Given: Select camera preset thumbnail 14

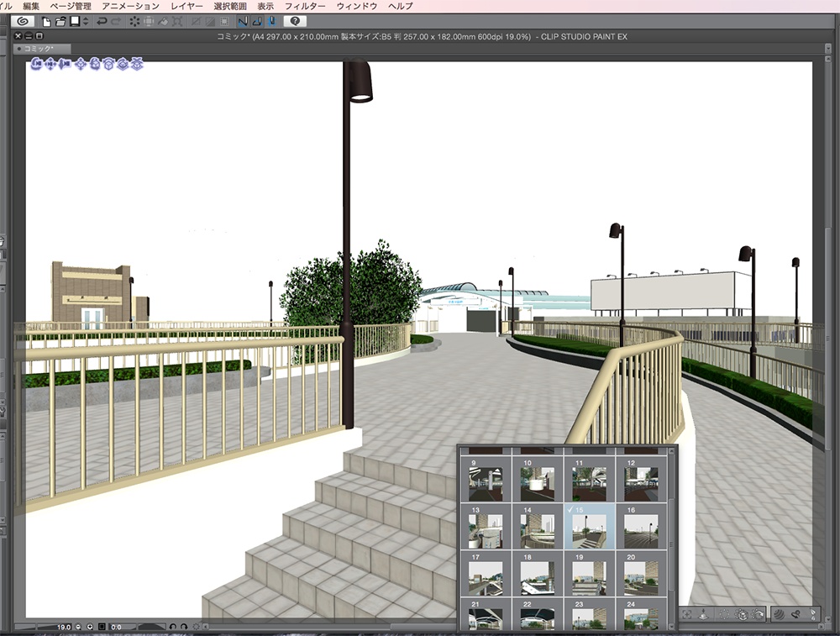Looking at the screenshot, I should tap(538, 526).
